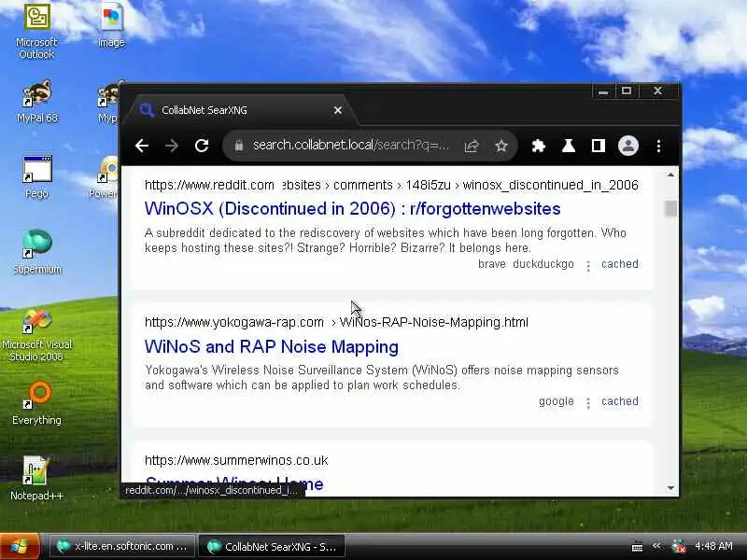Open the Chrome Labs flask icon
This screenshot has height=560, width=747.
[569, 146]
